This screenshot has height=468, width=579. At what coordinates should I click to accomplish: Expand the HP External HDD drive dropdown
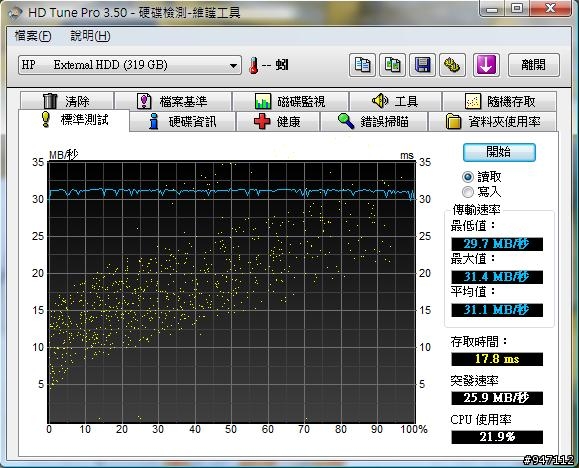coord(130,65)
